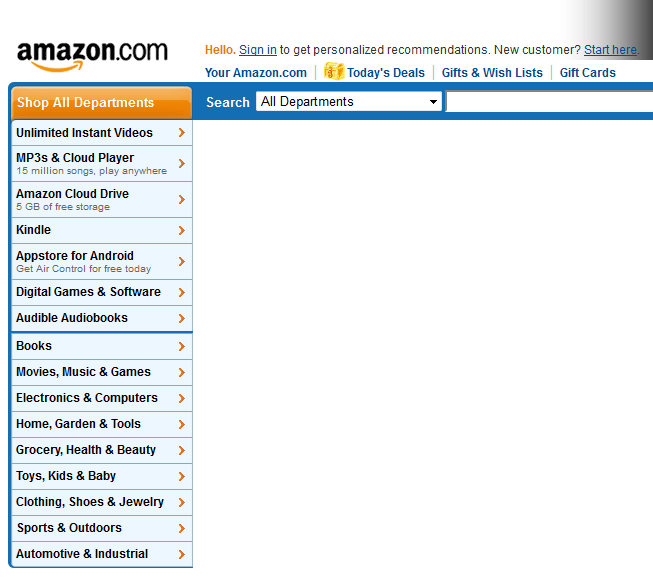Click the Start here link

[610, 50]
